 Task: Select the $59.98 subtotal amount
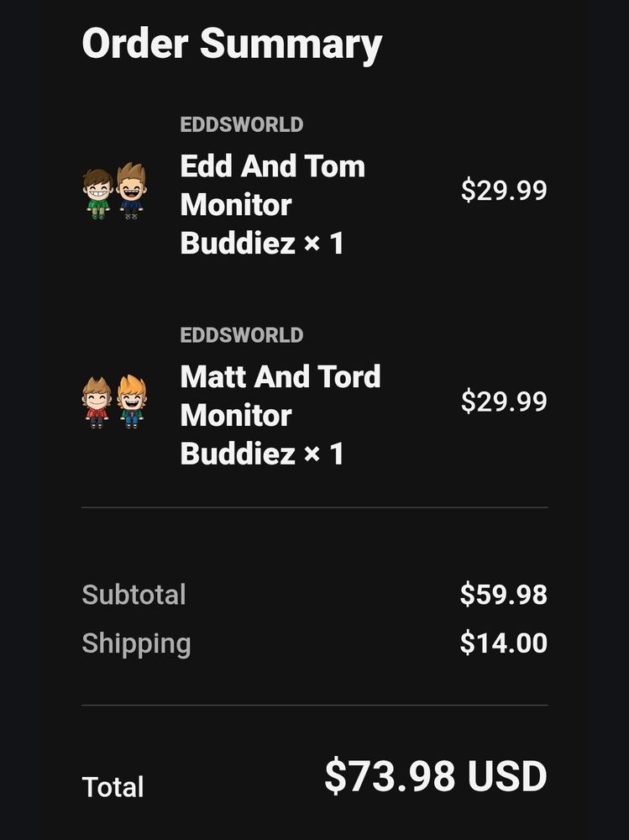coord(503,595)
